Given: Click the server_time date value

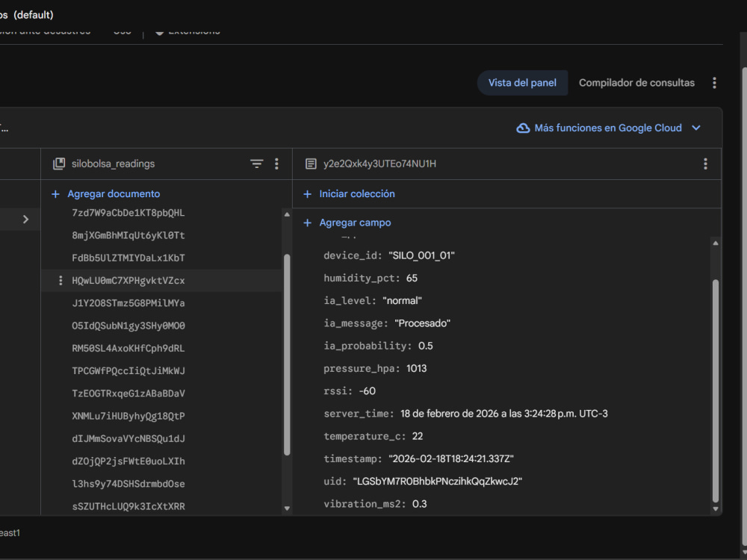Looking at the screenshot, I should [504, 414].
